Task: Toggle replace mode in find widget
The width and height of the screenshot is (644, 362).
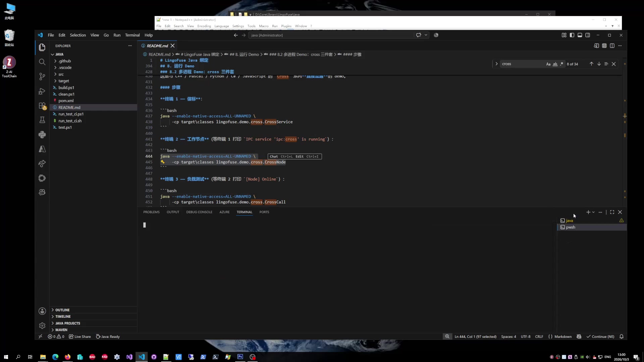Action: pyautogui.click(x=496, y=64)
